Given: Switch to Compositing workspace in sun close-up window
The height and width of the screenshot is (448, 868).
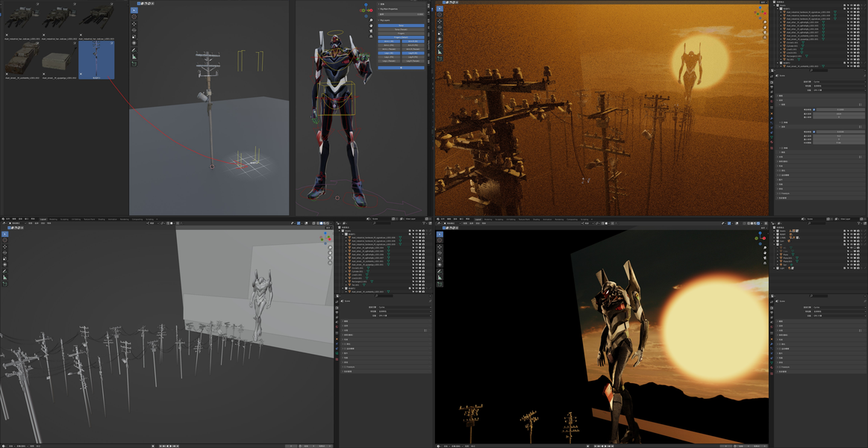Looking at the screenshot, I should click(572, 220).
